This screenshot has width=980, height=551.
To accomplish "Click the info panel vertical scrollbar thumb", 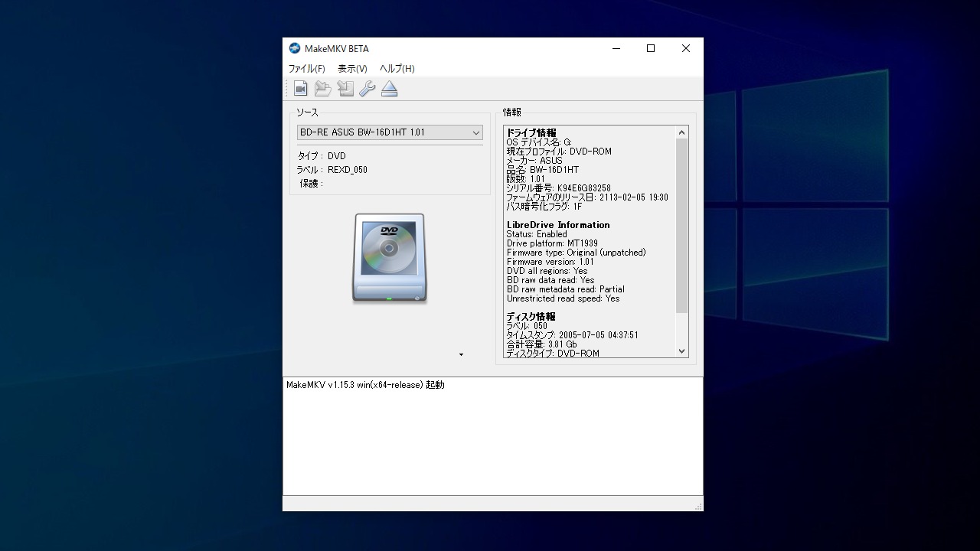I will point(681,226).
